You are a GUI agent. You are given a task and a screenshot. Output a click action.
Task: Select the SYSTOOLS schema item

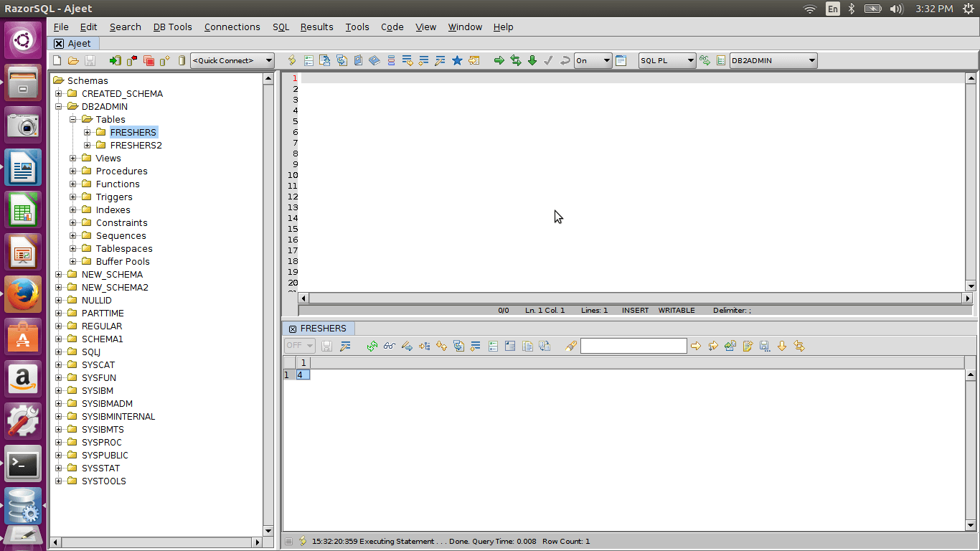point(104,481)
